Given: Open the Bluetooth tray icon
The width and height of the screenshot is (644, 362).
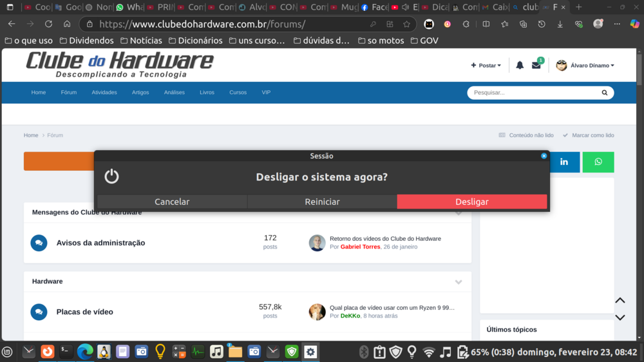Looking at the screenshot, I should (363, 352).
